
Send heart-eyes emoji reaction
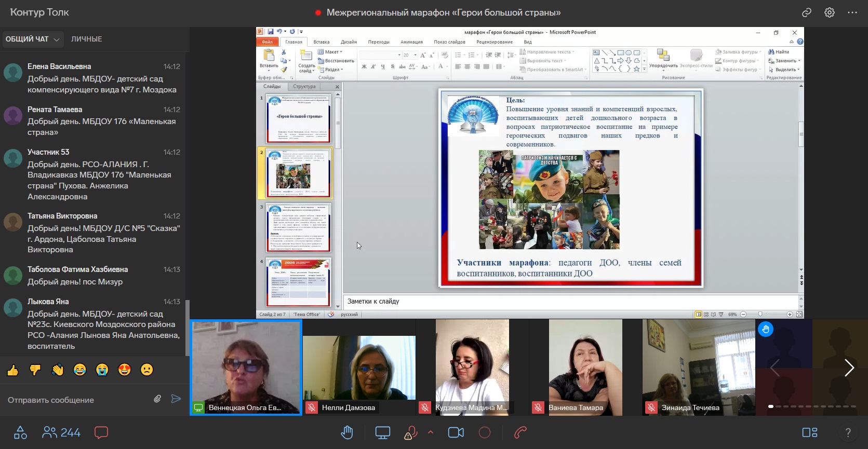[x=124, y=370]
